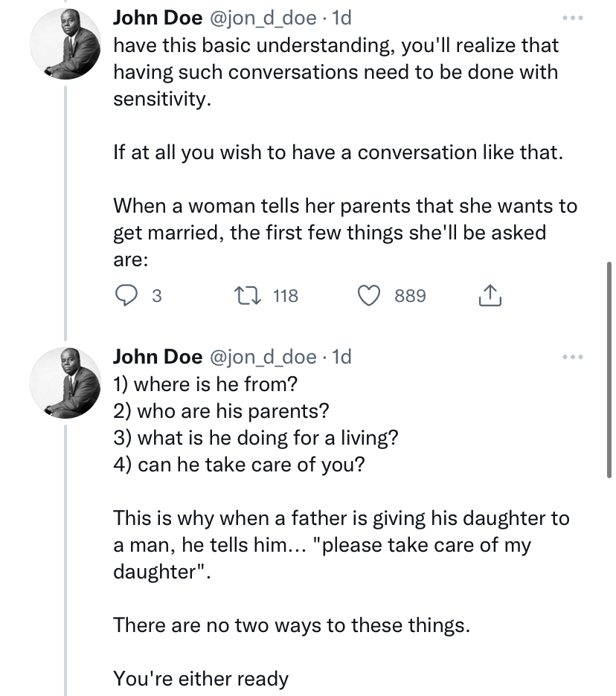Click the 1d timestamp on second tweet
Image resolution: width=616 pixels, height=696 pixels.
[x=341, y=357]
